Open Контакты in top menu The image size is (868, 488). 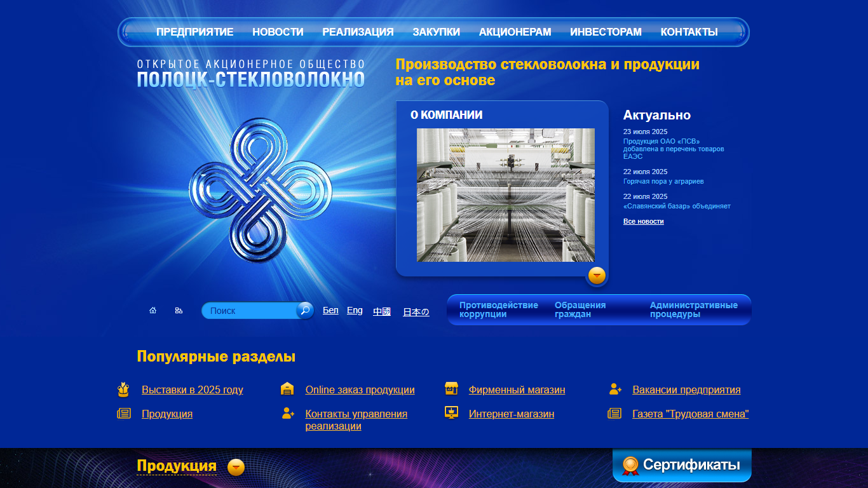pos(689,32)
